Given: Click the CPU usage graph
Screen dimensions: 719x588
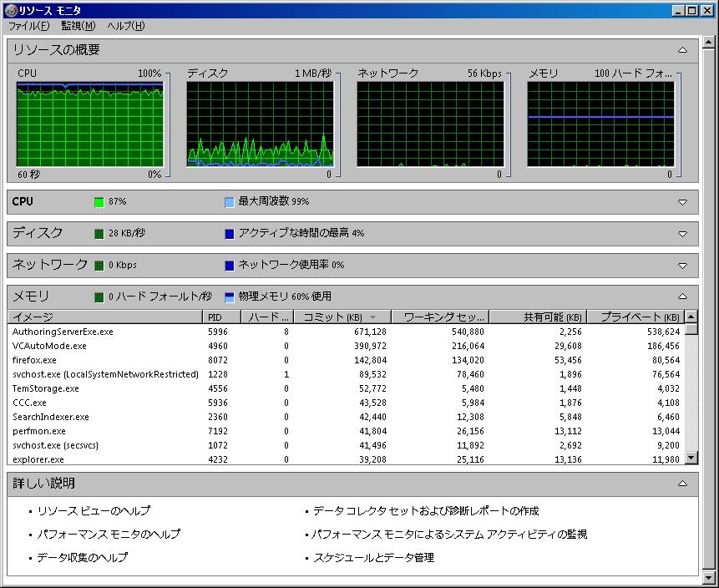Looking at the screenshot, I should [x=90, y=124].
